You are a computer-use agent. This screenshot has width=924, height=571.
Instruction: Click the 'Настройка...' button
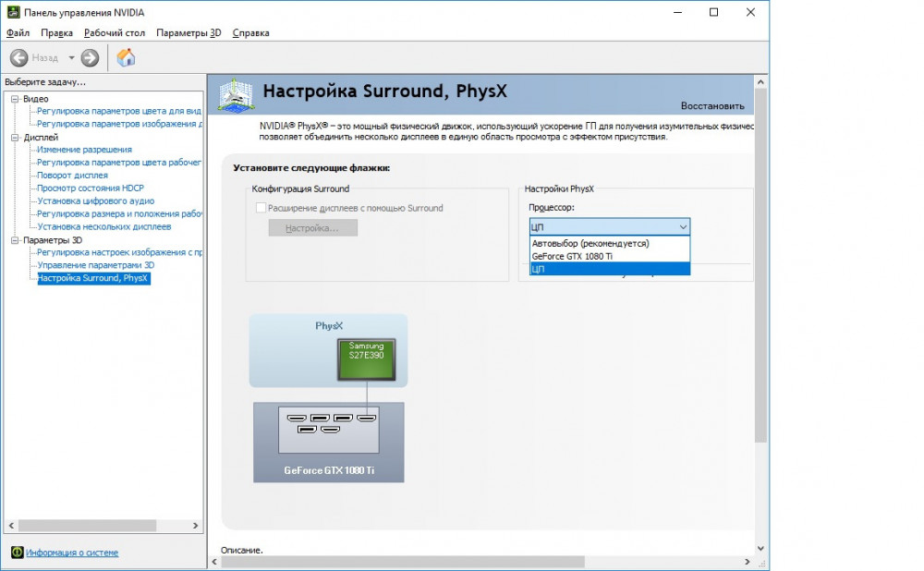(x=312, y=227)
